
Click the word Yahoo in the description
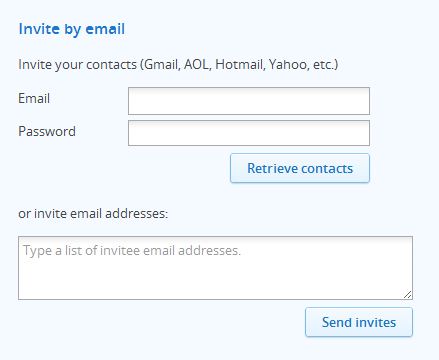(288, 64)
